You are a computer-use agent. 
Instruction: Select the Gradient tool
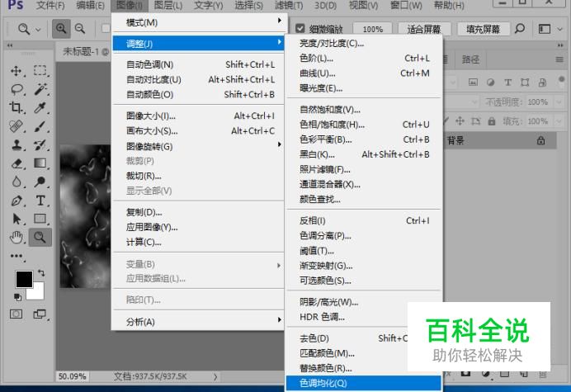click(x=40, y=163)
